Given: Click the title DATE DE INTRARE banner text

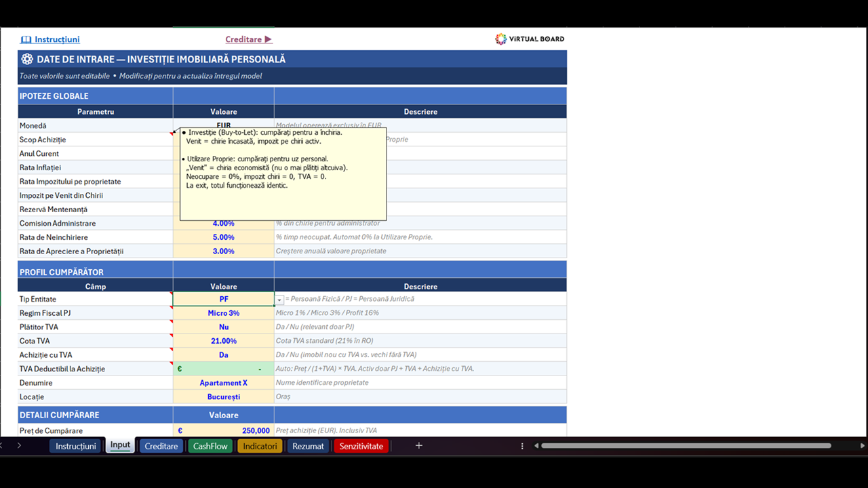Looking at the screenshot, I should (x=161, y=60).
